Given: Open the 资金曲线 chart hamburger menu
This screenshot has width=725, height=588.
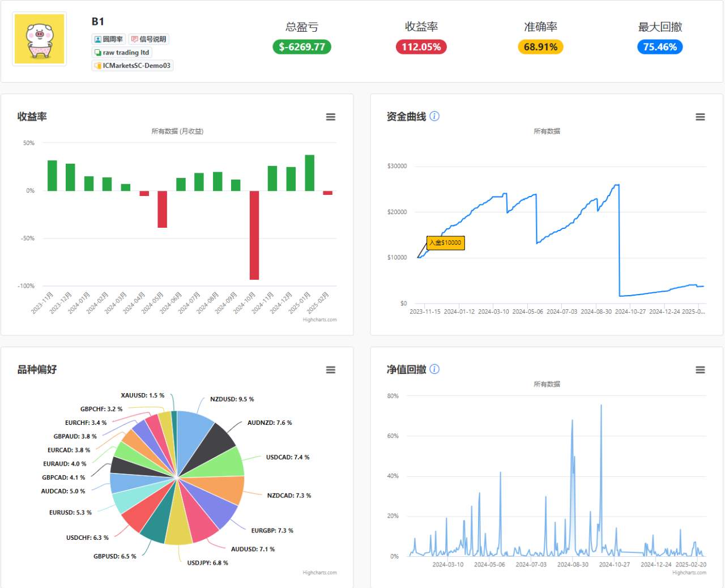Looking at the screenshot, I should pos(700,117).
